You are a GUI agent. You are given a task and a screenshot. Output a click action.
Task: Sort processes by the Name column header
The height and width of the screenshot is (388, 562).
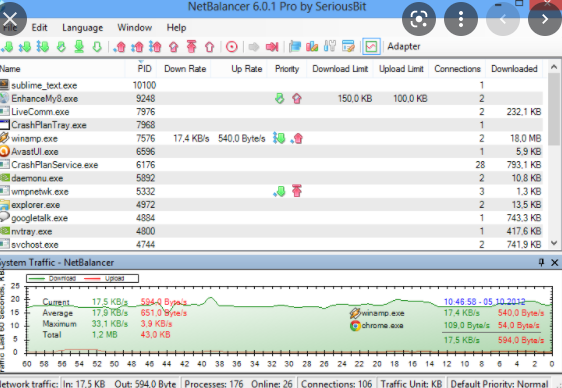(x=62, y=69)
